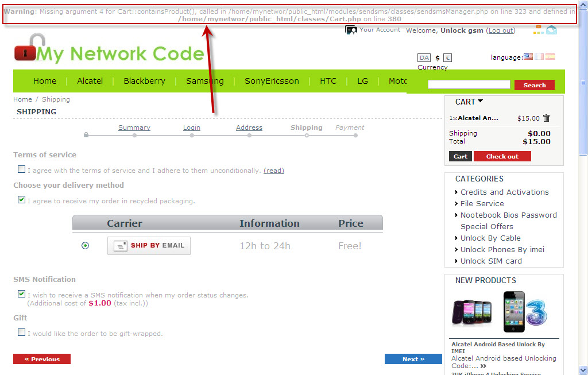Expand Notebook Bios Password category arrow
588x375 pixels.
pos(457,215)
